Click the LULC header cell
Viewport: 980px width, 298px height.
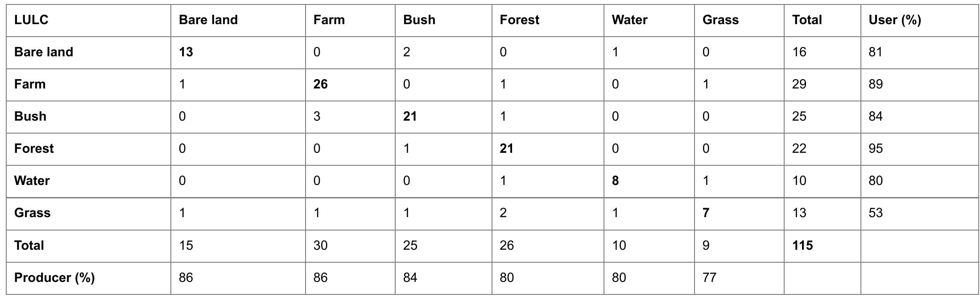coord(31,20)
